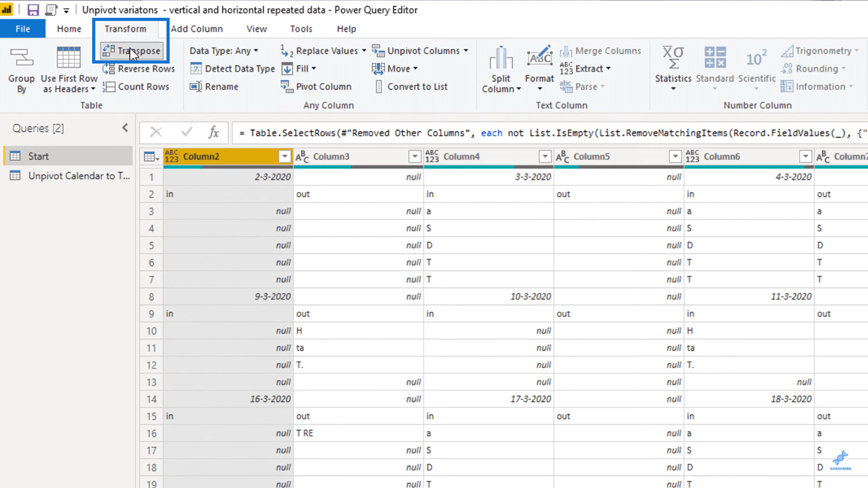Screen dimensions: 868x488
Task: Open the Column4 filter dropdown
Action: pyautogui.click(x=545, y=157)
